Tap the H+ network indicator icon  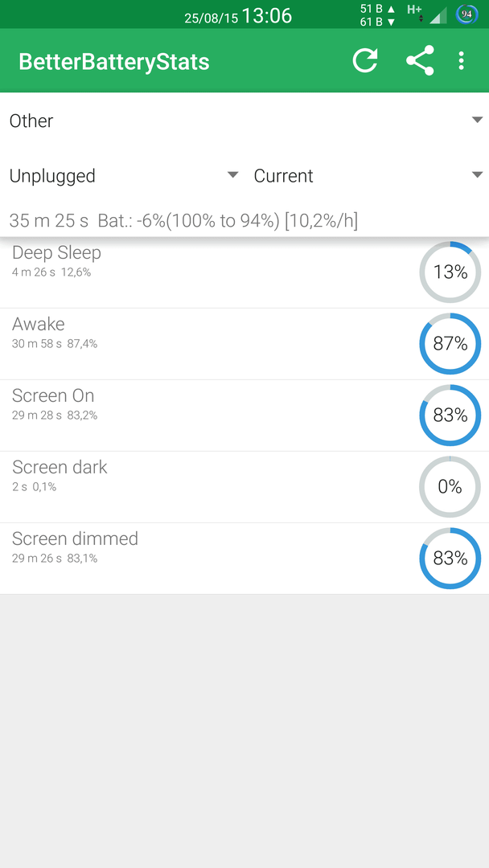point(414,12)
